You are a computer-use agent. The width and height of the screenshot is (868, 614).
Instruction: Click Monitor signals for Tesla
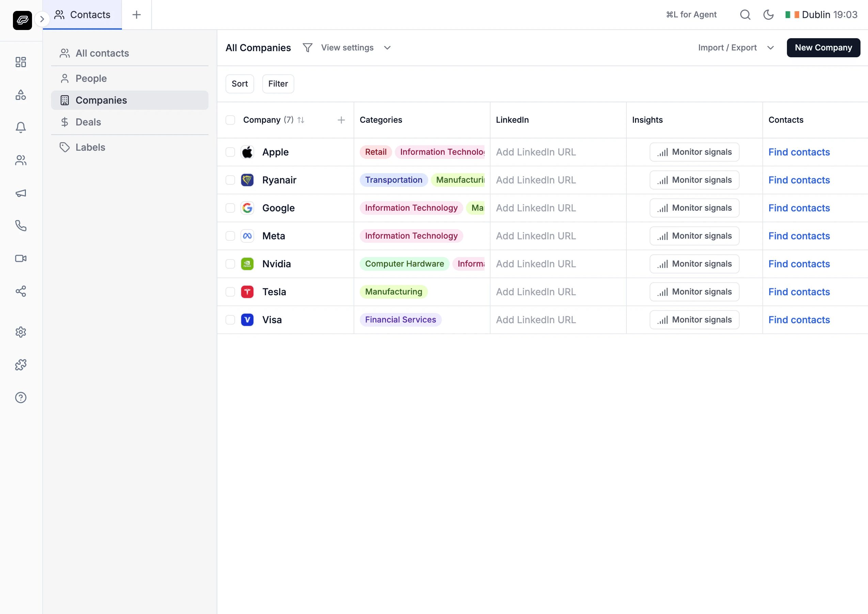coord(695,292)
